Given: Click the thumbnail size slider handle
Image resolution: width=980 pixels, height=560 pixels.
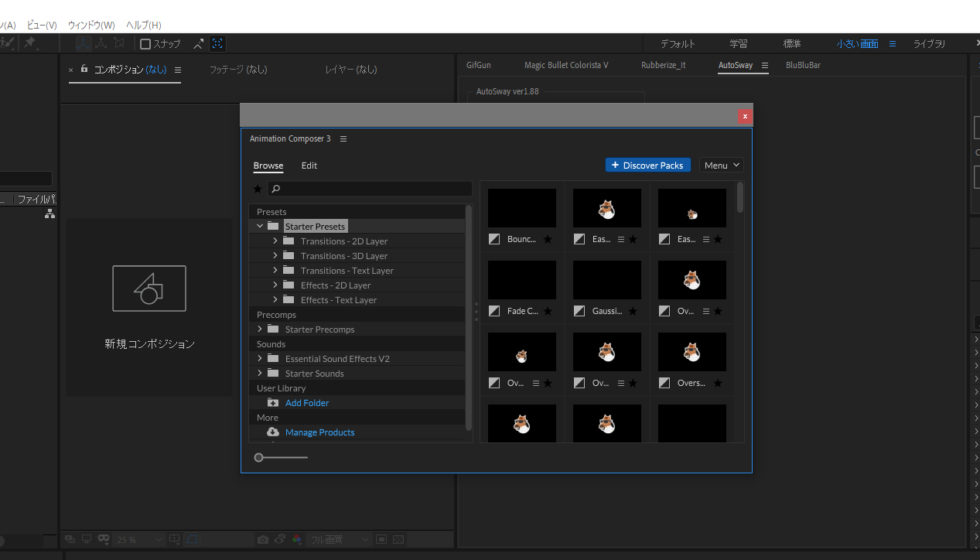Looking at the screenshot, I should coord(259,457).
